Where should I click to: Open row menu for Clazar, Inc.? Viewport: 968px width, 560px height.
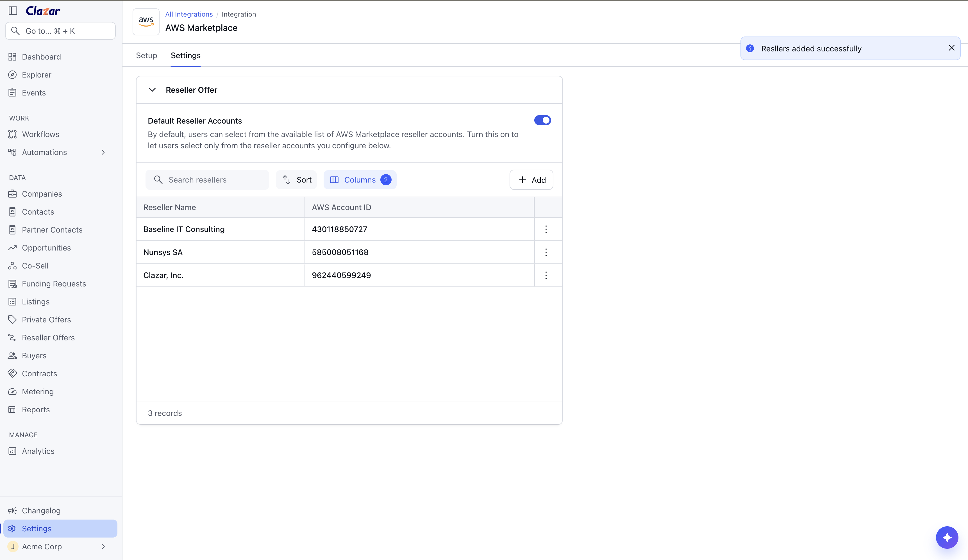pos(546,276)
